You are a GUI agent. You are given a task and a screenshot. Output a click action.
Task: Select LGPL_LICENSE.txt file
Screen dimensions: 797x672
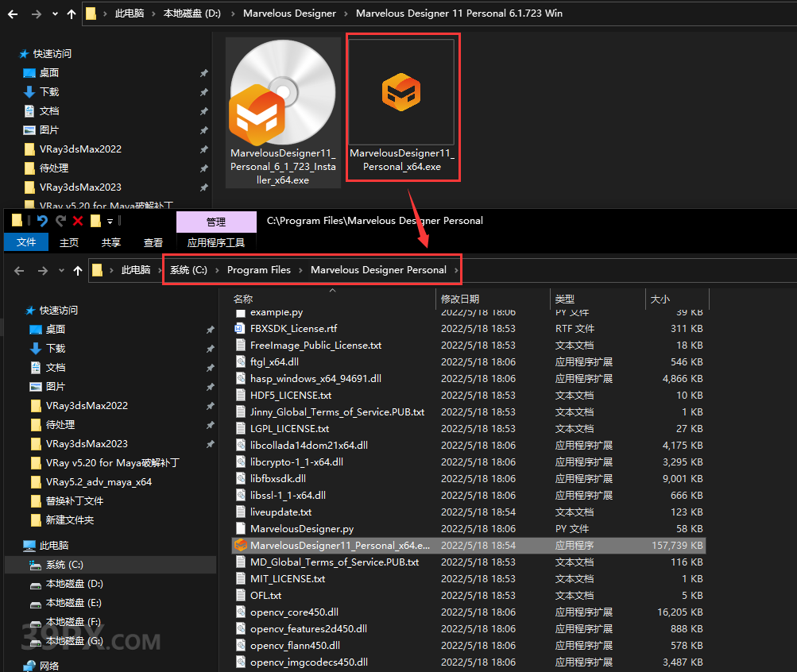289,429
